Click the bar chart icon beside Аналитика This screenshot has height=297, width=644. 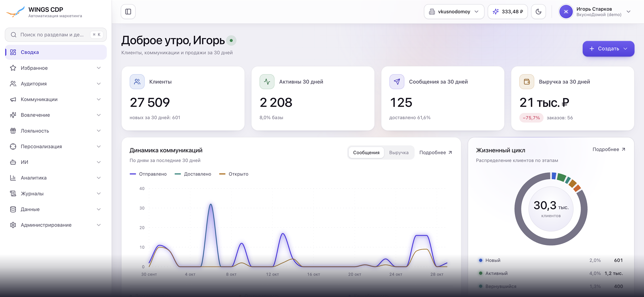(13, 178)
